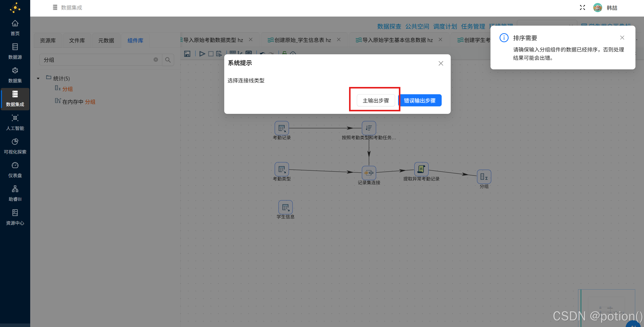
Task: Dismiss the 排序需要 notification
Action: click(622, 38)
